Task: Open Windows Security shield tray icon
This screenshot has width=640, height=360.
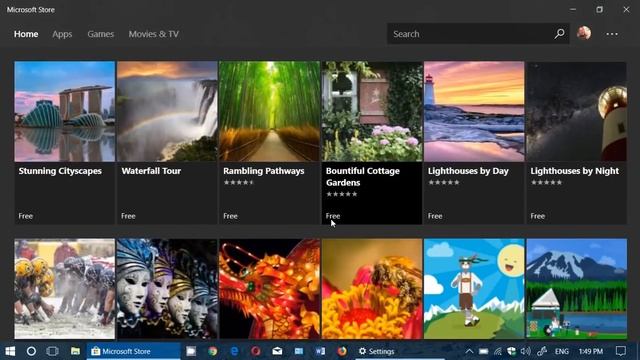Action: coord(511,351)
